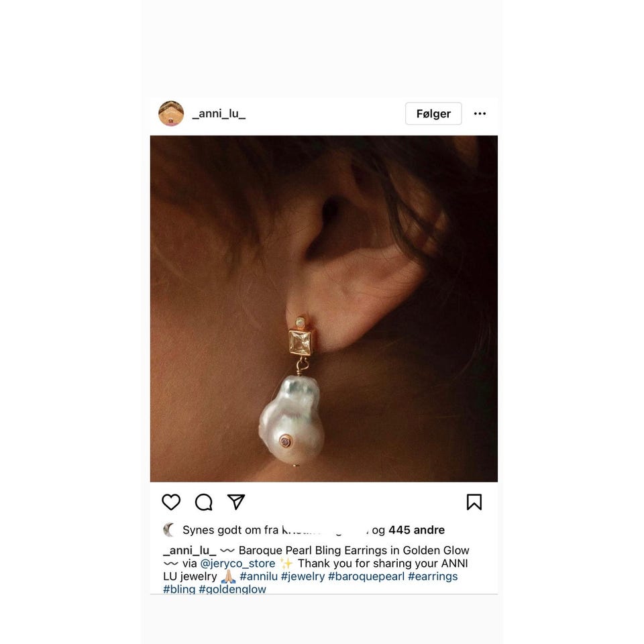The width and height of the screenshot is (644, 644).
Task: Open the @jeryco_store mention link
Action: (237, 563)
